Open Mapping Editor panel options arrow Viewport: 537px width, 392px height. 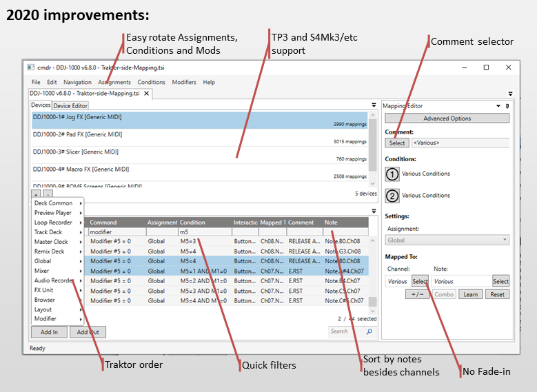click(x=498, y=106)
